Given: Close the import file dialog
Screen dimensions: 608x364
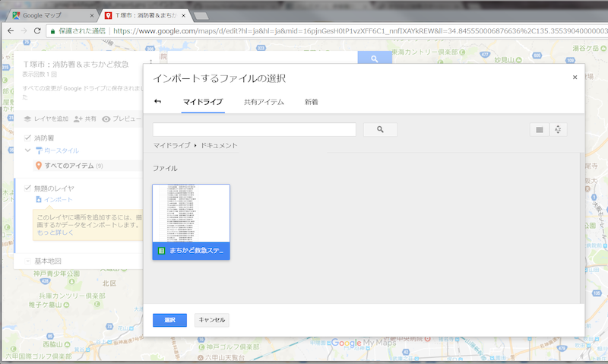Looking at the screenshot, I should coord(575,78).
